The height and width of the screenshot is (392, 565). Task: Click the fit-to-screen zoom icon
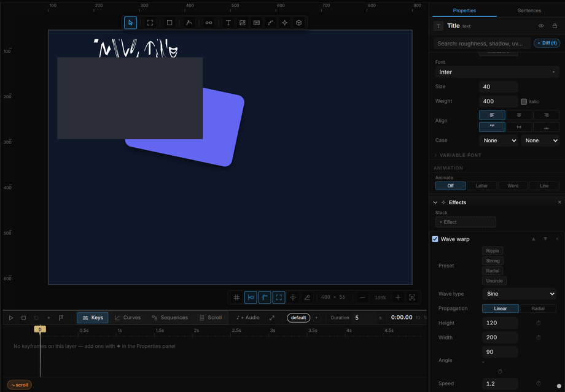point(412,298)
